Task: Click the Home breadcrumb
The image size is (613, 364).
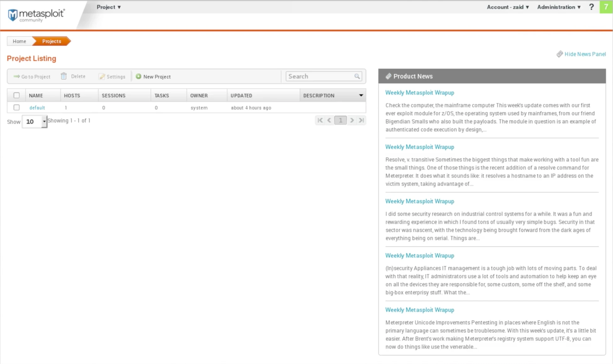Action: (19, 41)
